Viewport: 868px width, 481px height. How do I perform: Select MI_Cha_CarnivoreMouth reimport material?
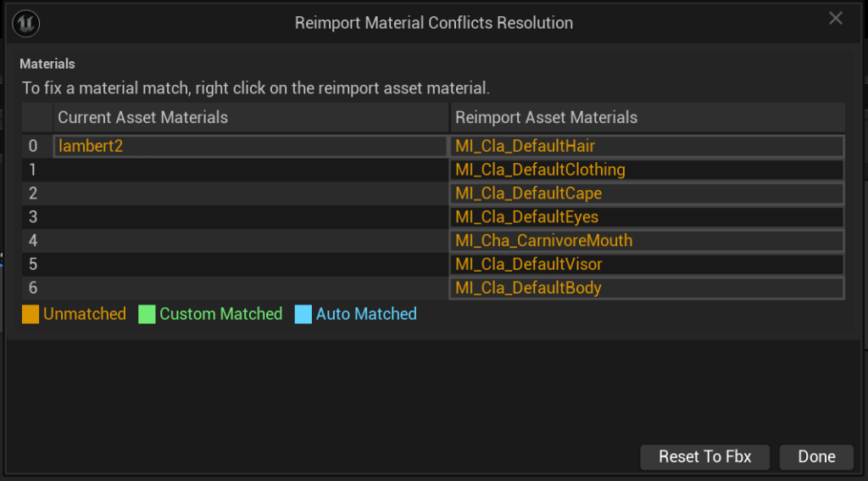647,241
